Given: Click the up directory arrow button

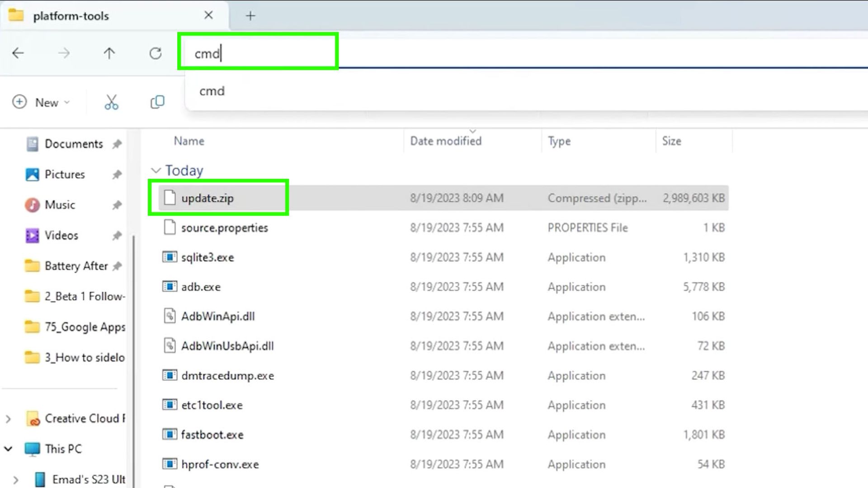Looking at the screenshot, I should [x=109, y=53].
